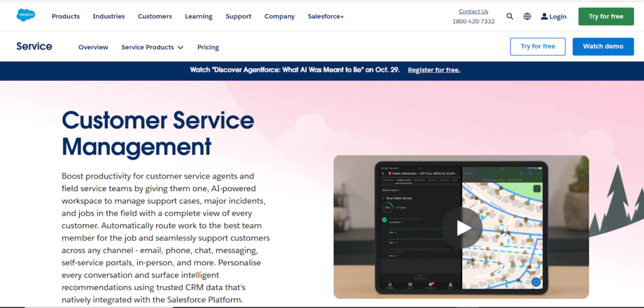Go to the Overview tab

click(93, 47)
